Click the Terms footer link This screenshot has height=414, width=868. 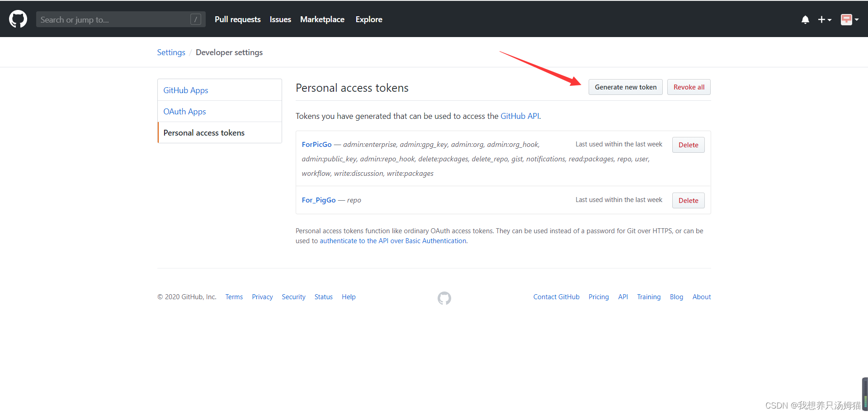click(234, 297)
